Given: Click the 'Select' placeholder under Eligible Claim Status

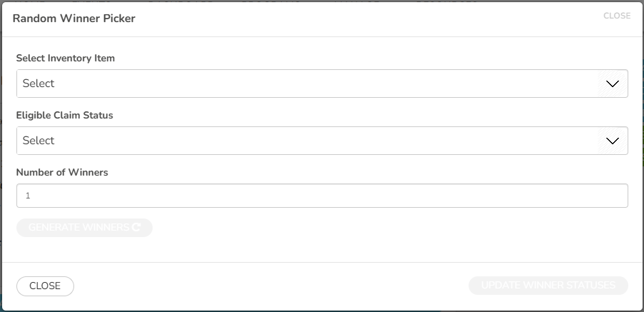Looking at the screenshot, I should coord(39,141).
